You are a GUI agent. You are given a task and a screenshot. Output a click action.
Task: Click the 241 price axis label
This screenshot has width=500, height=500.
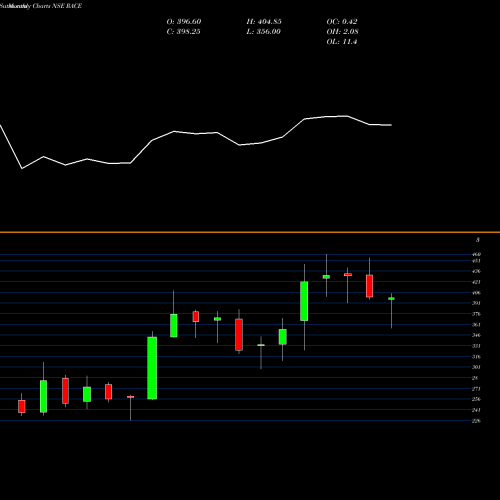point(476,410)
